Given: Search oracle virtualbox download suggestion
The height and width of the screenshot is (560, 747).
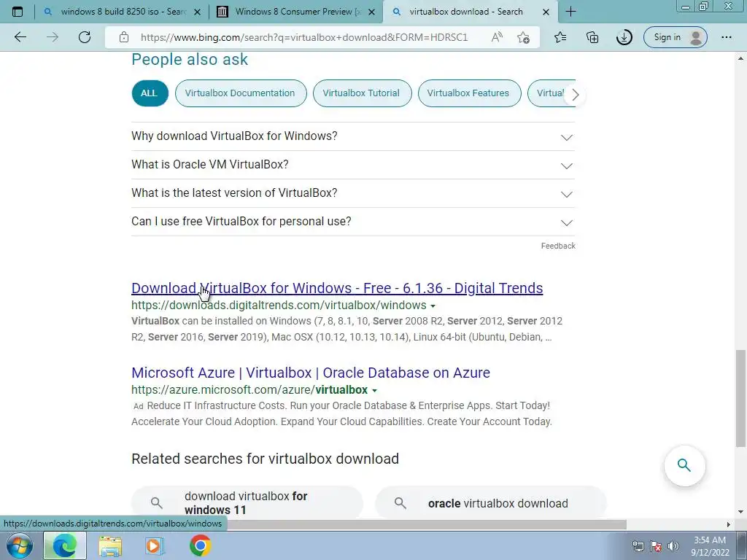Looking at the screenshot, I should click(x=491, y=503).
